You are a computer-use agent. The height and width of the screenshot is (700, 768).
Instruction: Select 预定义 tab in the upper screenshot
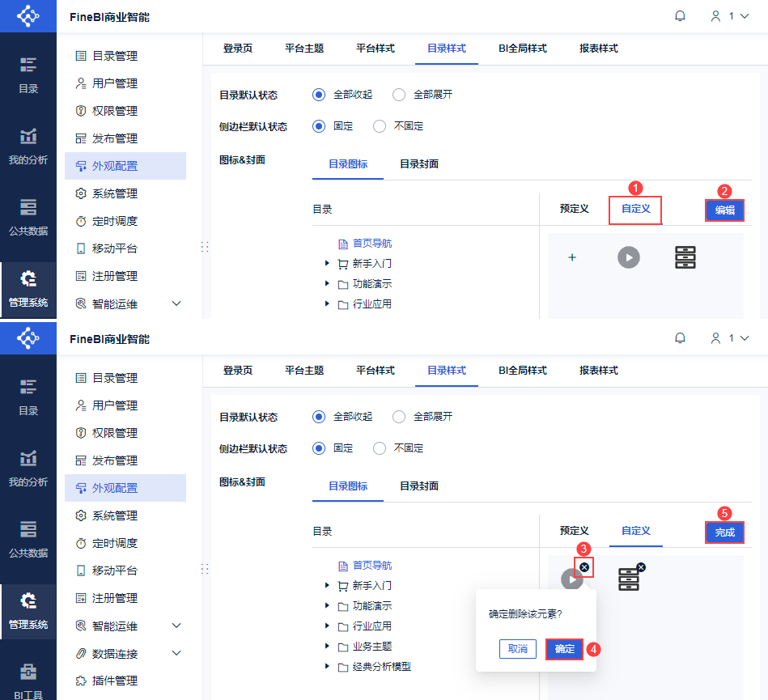pyautogui.click(x=574, y=209)
